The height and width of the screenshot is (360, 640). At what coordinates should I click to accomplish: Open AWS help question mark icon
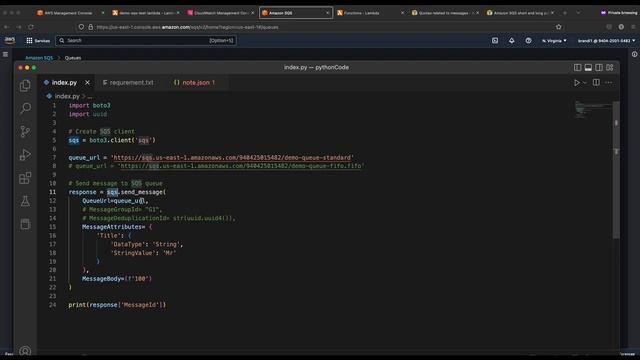coord(528,40)
